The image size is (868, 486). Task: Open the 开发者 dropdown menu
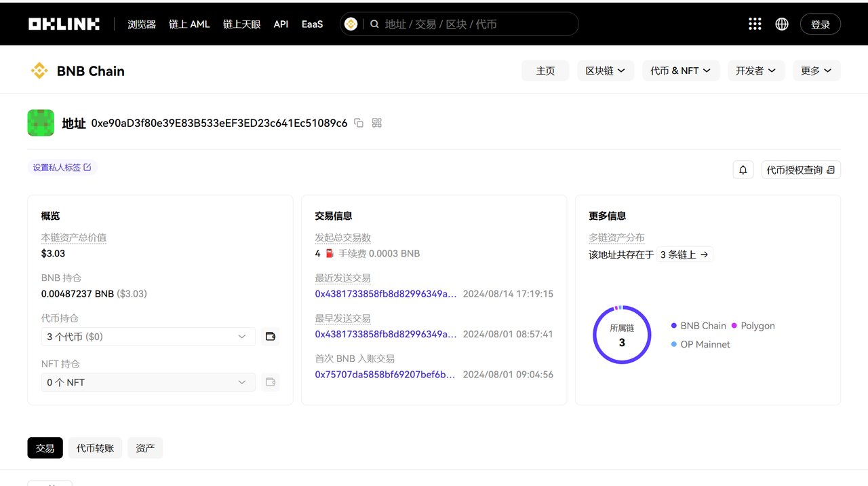756,71
